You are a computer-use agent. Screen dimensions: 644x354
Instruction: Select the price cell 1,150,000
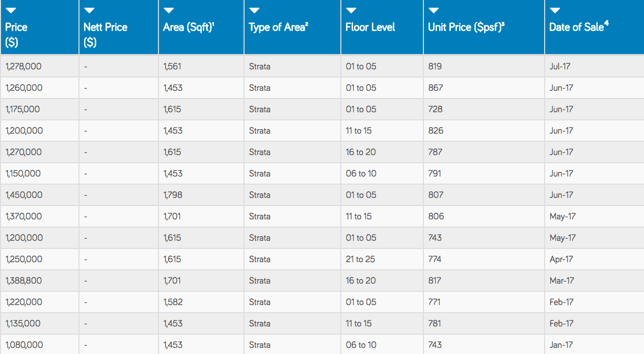point(23,173)
